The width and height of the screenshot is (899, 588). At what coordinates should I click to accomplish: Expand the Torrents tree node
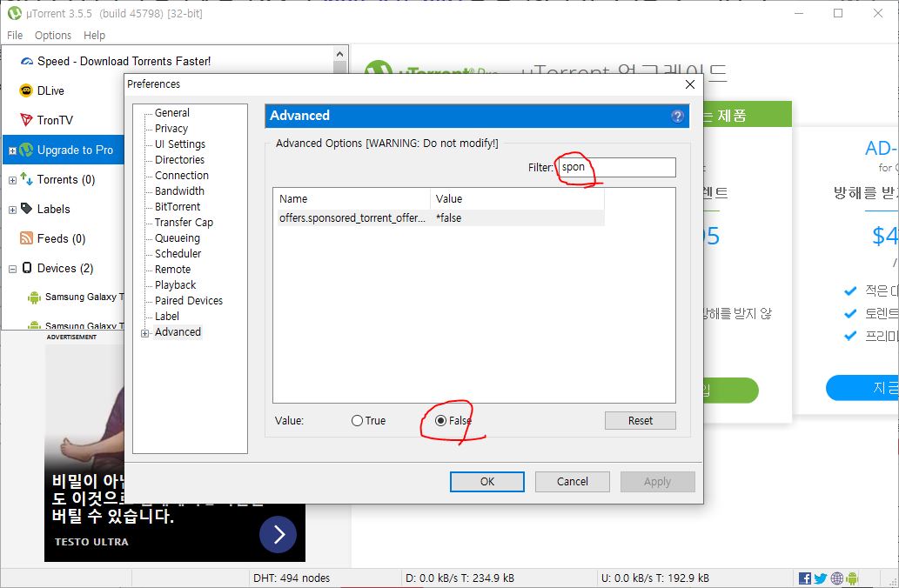tap(12, 180)
